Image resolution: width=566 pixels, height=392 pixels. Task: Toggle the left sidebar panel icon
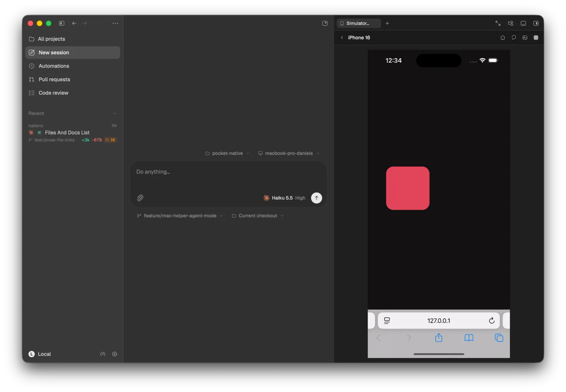pos(62,23)
